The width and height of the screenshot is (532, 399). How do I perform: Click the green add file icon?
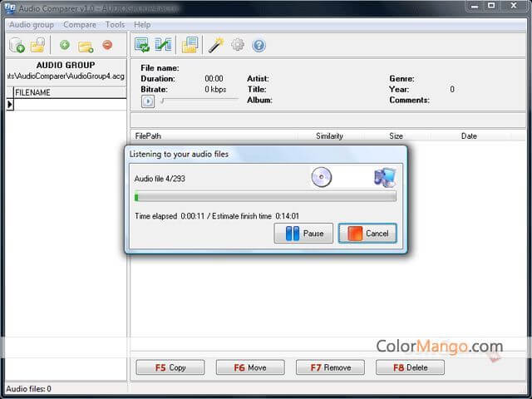[x=65, y=45]
